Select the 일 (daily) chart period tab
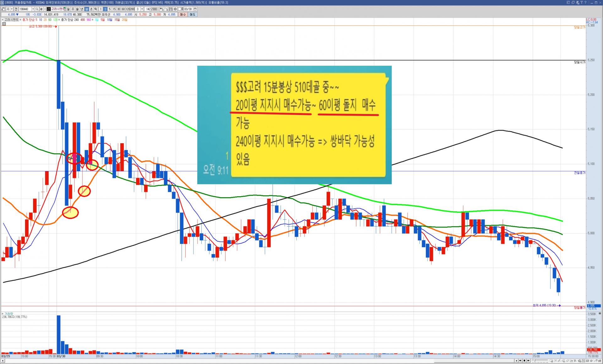 pos(68,9)
